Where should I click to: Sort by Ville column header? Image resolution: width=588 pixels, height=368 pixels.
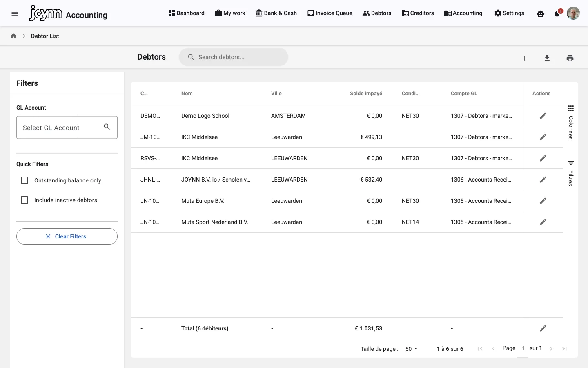click(x=276, y=94)
